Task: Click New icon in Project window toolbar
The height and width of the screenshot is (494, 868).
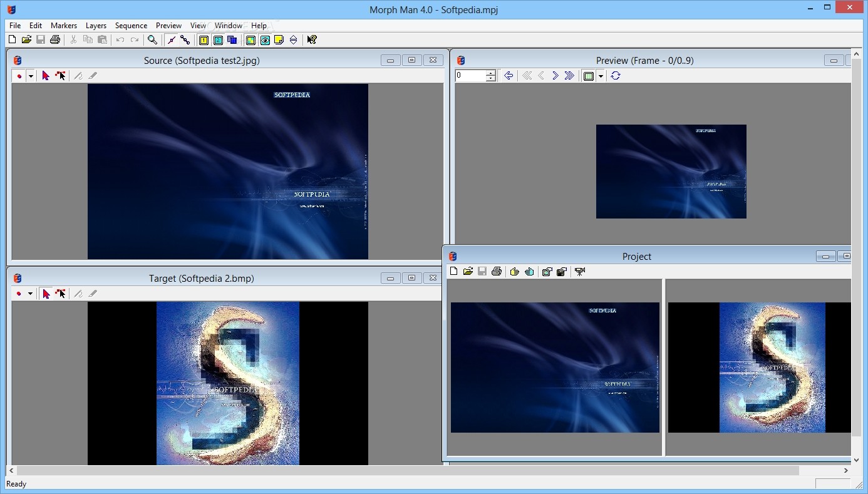Action: 453,272
